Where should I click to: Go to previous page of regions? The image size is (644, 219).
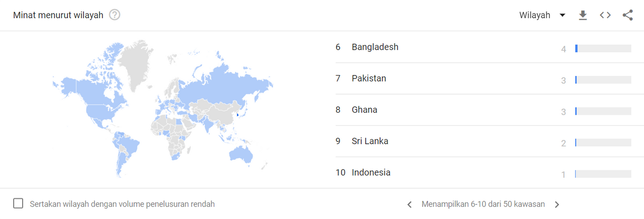click(x=409, y=204)
